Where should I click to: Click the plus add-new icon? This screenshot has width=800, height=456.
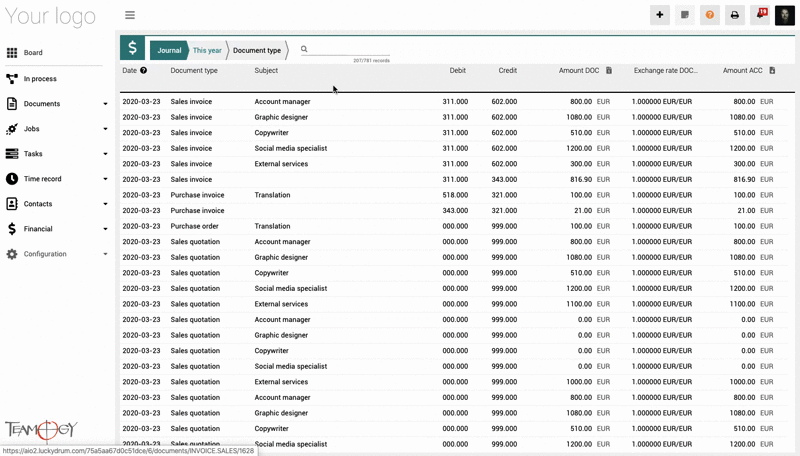click(x=660, y=15)
